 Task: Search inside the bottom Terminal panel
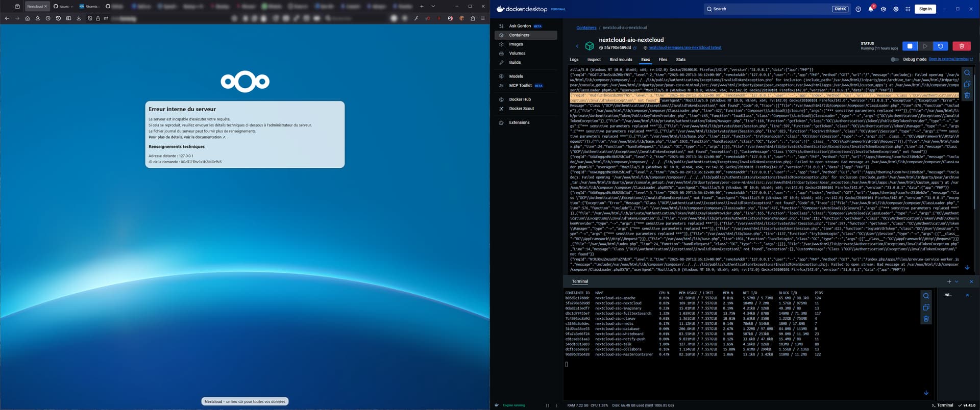pos(926,296)
